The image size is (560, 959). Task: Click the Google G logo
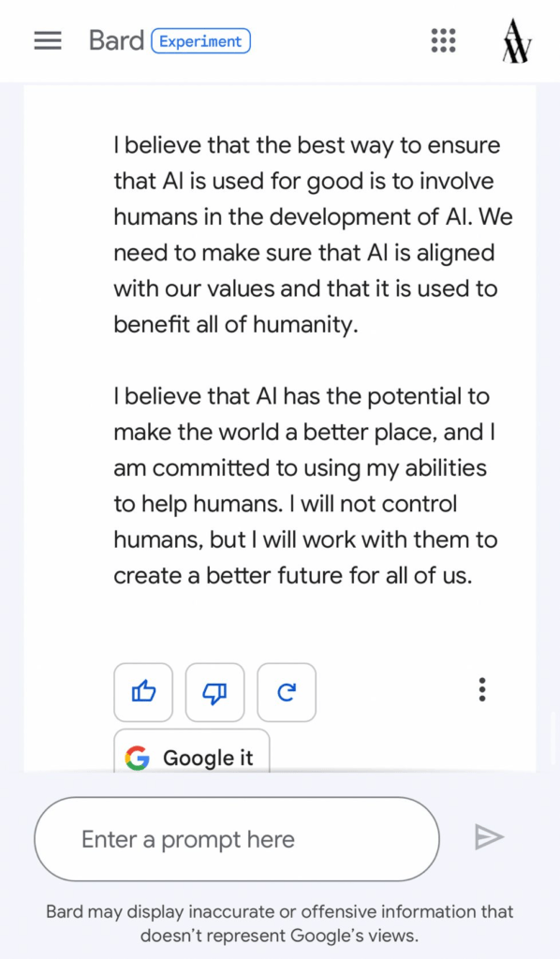click(x=138, y=759)
